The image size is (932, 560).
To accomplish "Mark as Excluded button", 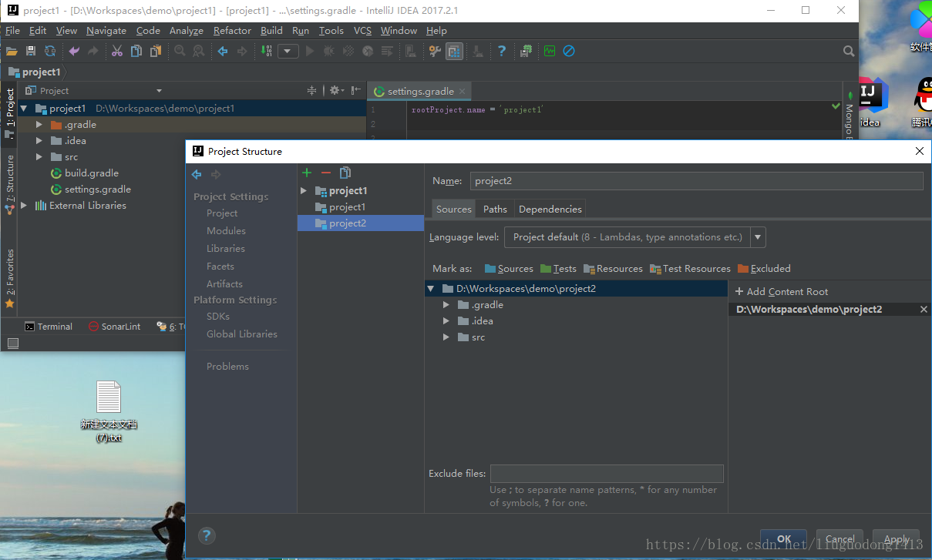I will [764, 269].
